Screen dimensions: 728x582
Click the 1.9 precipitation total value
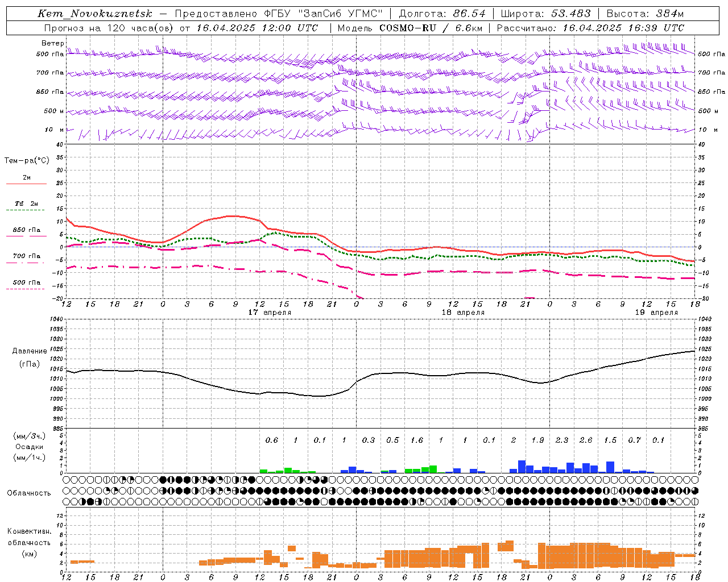click(x=537, y=440)
